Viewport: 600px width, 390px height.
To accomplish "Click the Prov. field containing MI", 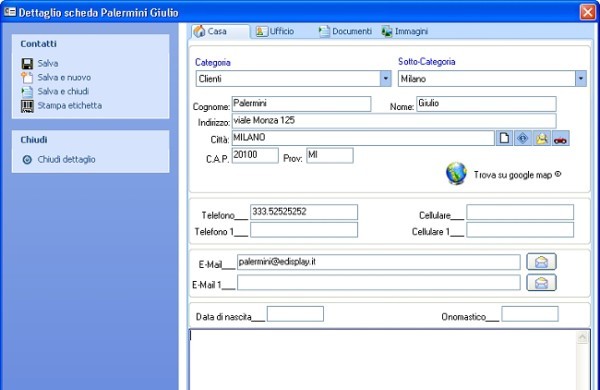I will (329, 155).
